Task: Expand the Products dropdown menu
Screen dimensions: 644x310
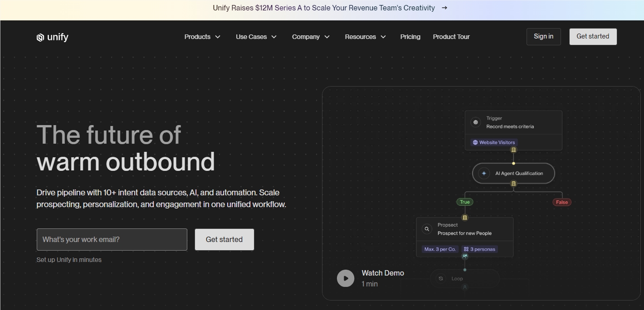Action: click(202, 37)
